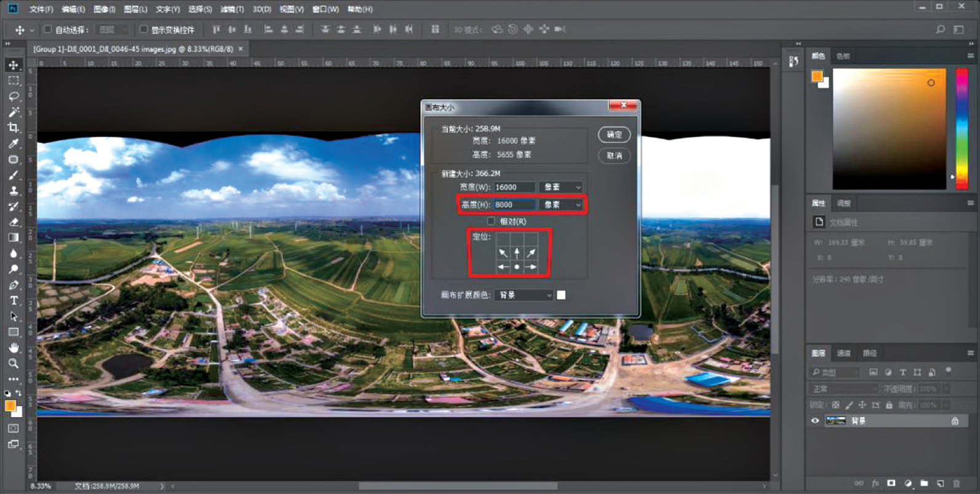Select the Crop tool
The width and height of the screenshot is (980, 494).
(x=13, y=128)
